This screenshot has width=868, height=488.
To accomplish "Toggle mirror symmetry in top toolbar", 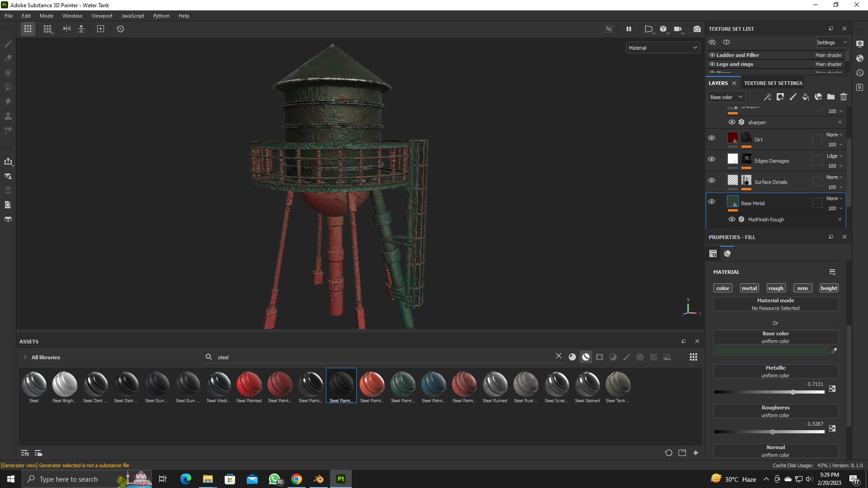I will point(67,29).
